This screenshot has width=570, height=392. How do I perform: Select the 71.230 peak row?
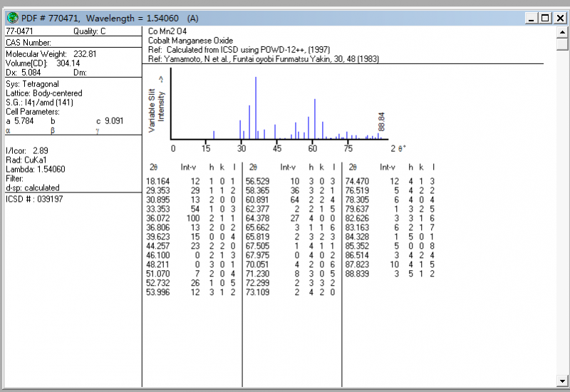[x=291, y=274]
